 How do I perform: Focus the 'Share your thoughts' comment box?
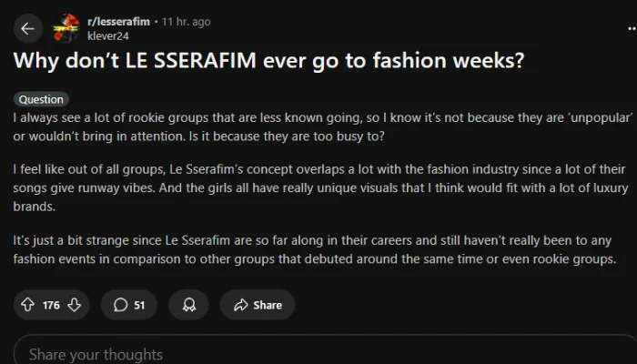click(318, 354)
